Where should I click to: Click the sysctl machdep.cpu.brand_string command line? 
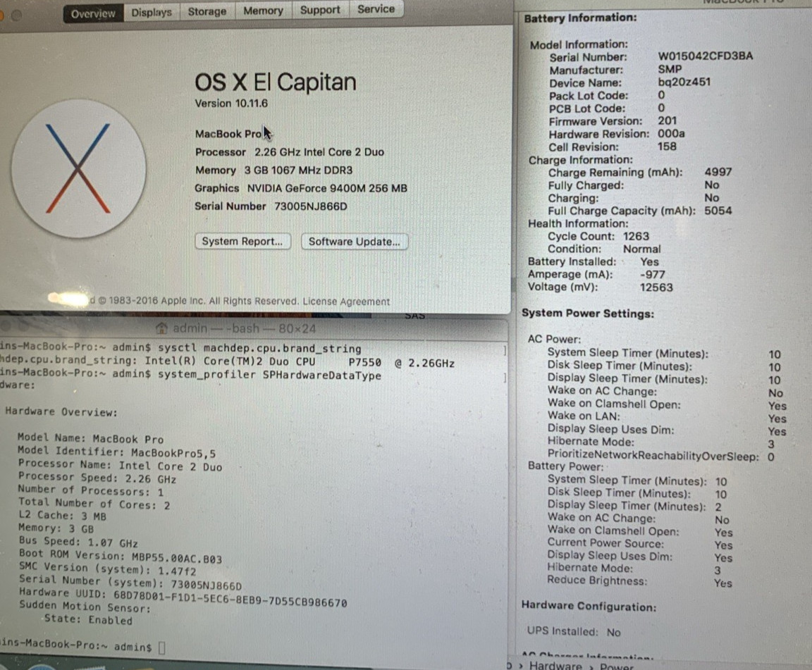click(x=259, y=349)
